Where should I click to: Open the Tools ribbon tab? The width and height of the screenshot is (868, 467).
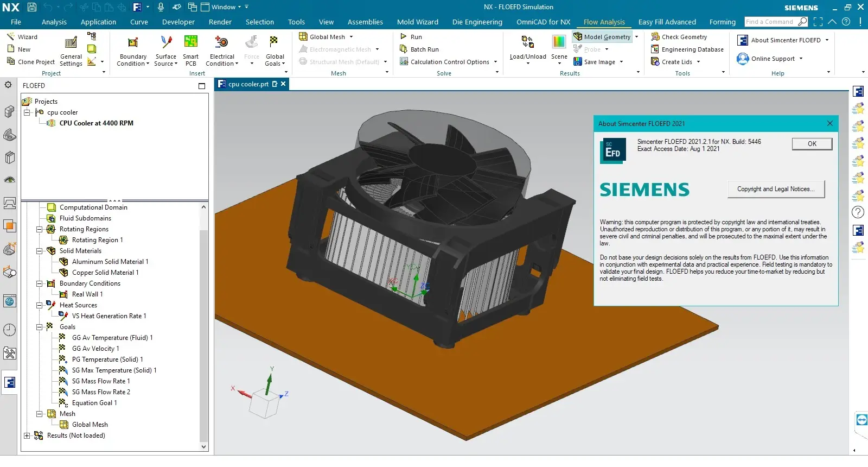click(x=296, y=22)
